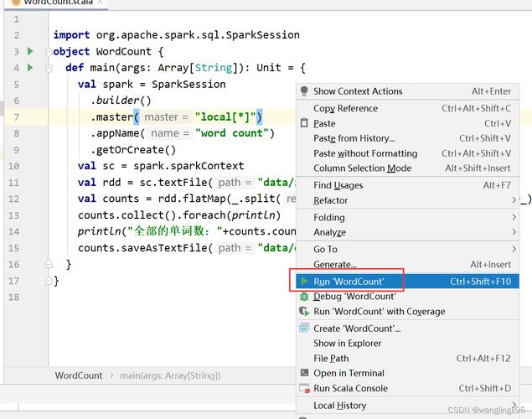Click the Debug 'WordCount' bug icon
The width and height of the screenshot is (532, 419).
pos(304,297)
